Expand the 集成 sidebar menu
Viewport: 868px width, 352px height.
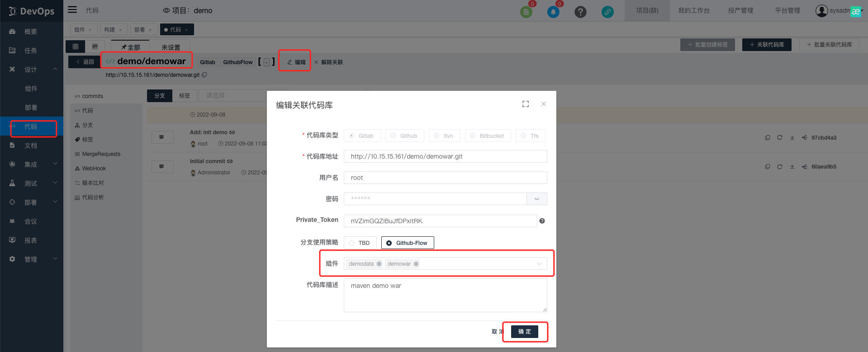click(x=31, y=164)
